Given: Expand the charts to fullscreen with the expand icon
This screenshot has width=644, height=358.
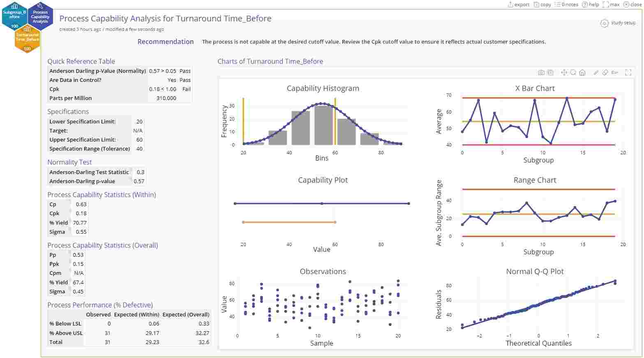Looking at the screenshot, I should coord(628,72).
